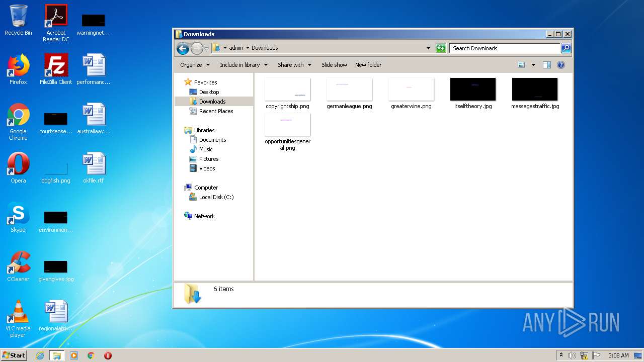Expand the Organize dropdown menu
The image size is (644, 362).
coord(195,65)
